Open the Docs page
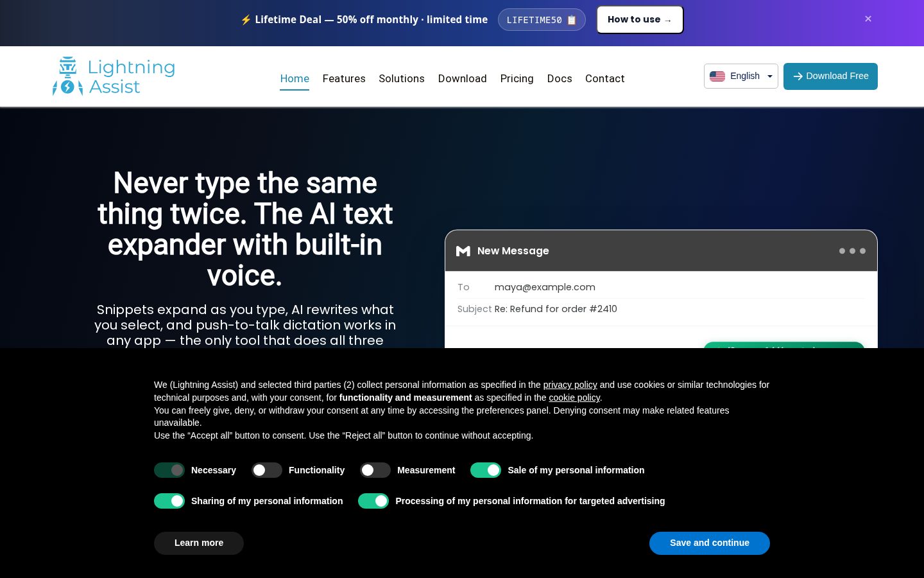This screenshot has width=924, height=578. (x=560, y=78)
